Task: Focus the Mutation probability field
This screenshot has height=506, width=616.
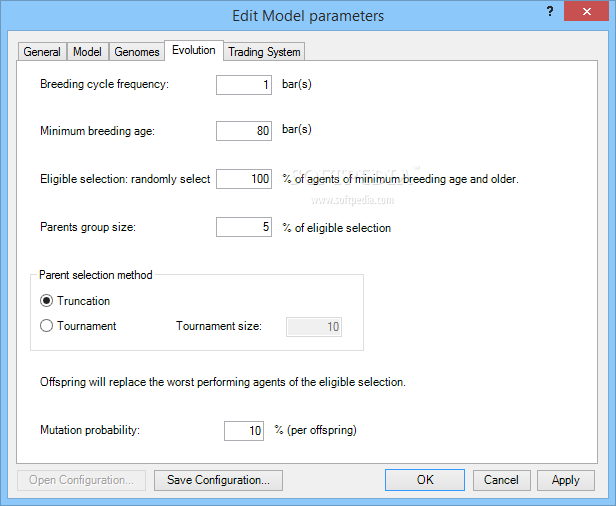Action: (x=243, y=431)
